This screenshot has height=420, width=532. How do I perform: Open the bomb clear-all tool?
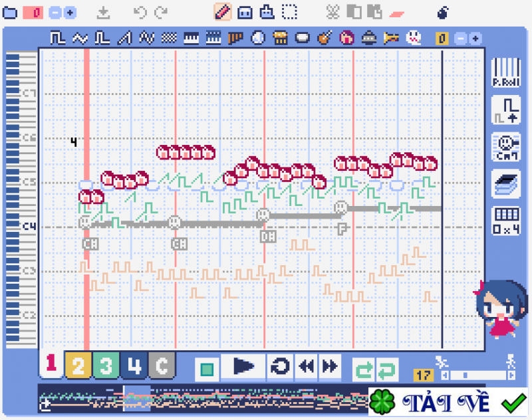click(x=443, y=13)
